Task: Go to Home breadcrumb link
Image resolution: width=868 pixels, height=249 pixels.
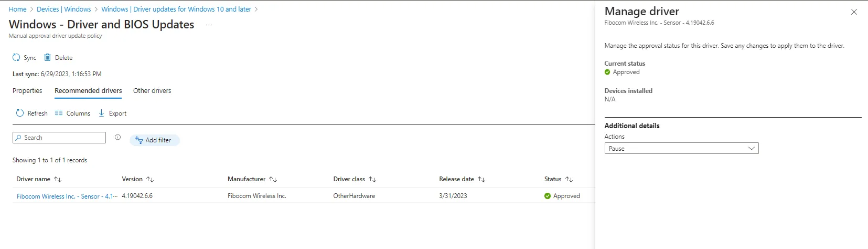Action: click(17, 9)
